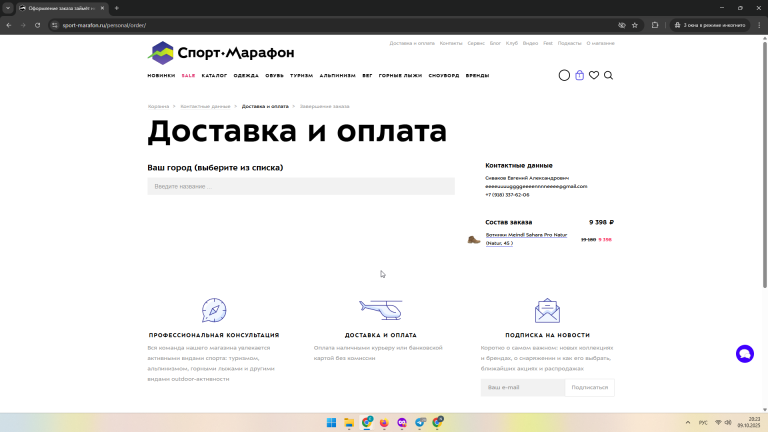This screenshot has width=768, height=432.
Task: Open the user profile circle icon
Action: click(x=564, y=75)
